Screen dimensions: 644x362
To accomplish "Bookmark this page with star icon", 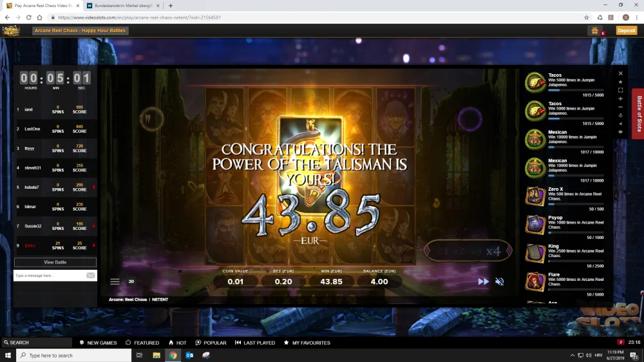I will click(587, 17).
